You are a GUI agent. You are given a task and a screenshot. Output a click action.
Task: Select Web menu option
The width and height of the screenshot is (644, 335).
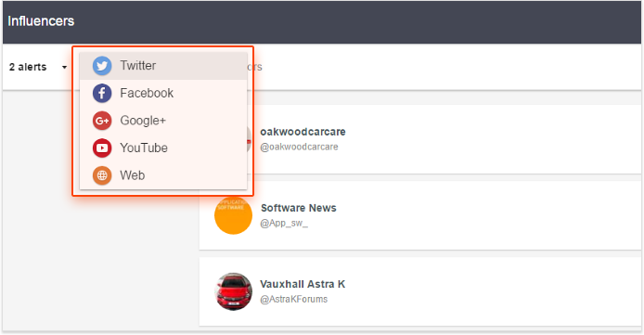pos(163,175)
